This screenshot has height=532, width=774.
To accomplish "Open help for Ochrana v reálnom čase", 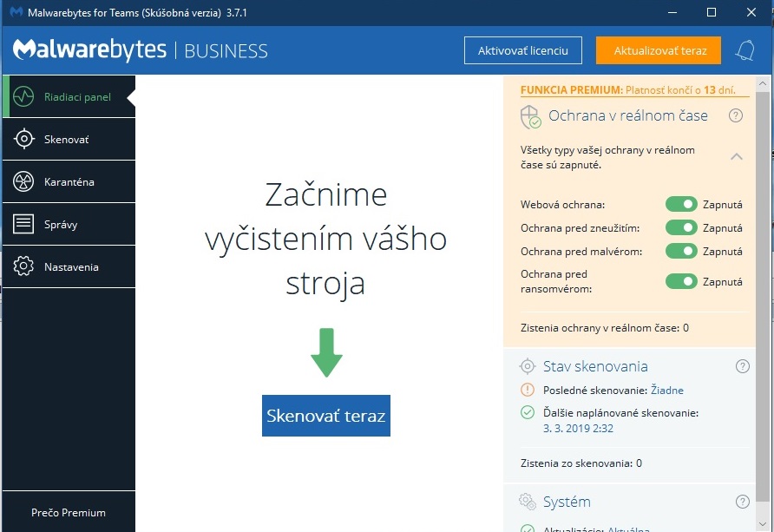I will pyautogui.click(x=736, y=115).
